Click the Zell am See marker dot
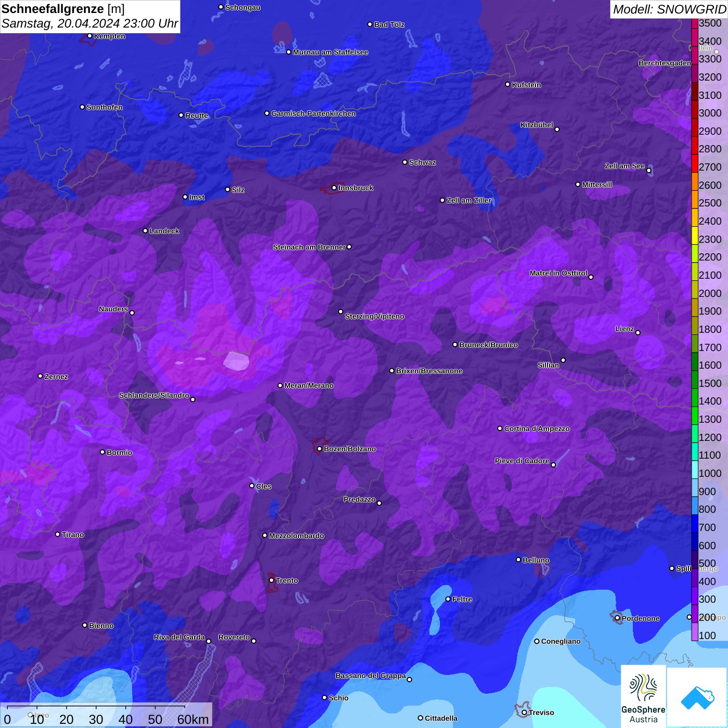Image resolution: width=728 pixels, height=728 pixels. click(x=649, y=171)
